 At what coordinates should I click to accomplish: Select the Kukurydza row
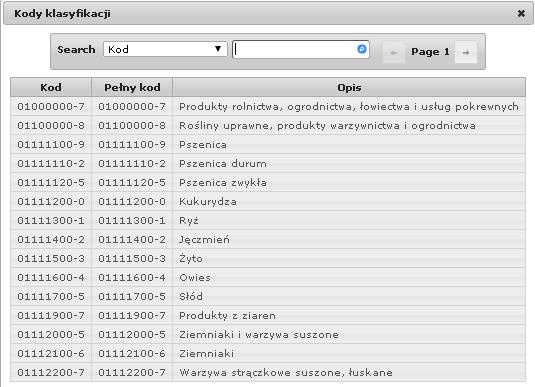pos(268,201)
